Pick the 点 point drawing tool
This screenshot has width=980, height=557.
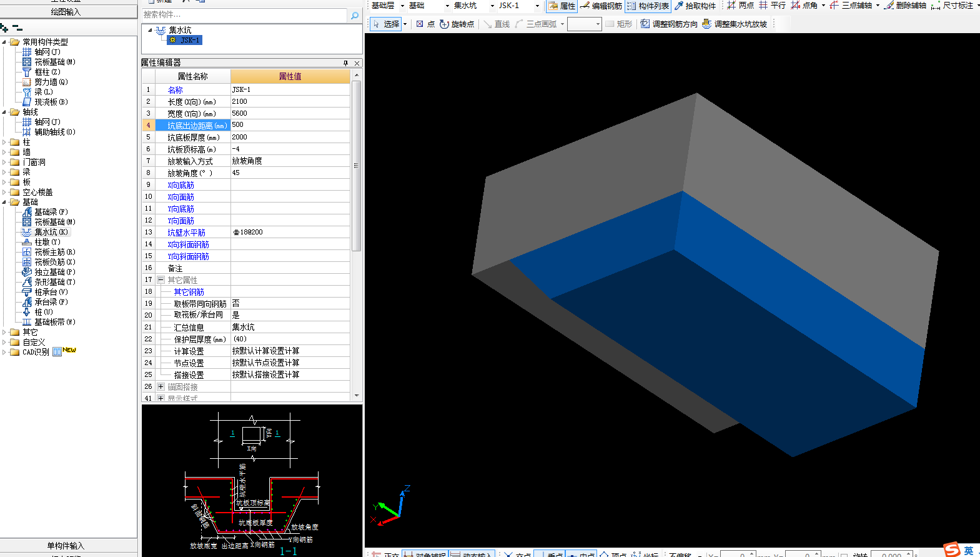click(x=425, y=24)
